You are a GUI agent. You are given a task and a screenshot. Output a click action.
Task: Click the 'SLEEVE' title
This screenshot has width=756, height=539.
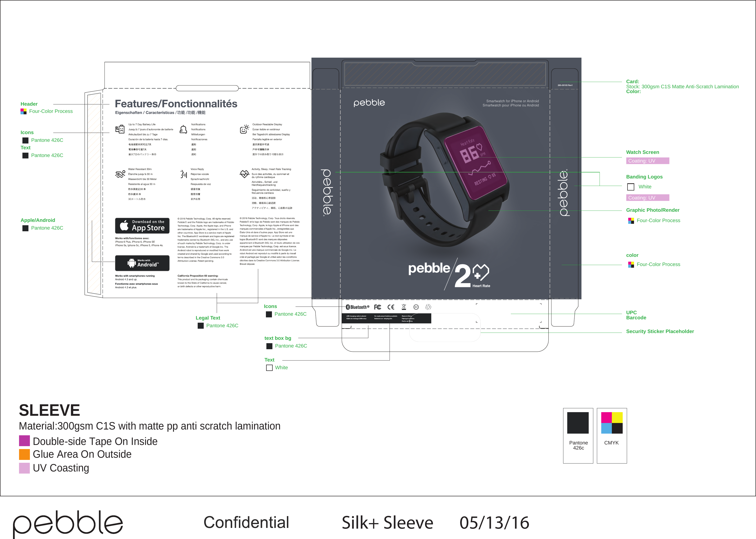(49, 410)
